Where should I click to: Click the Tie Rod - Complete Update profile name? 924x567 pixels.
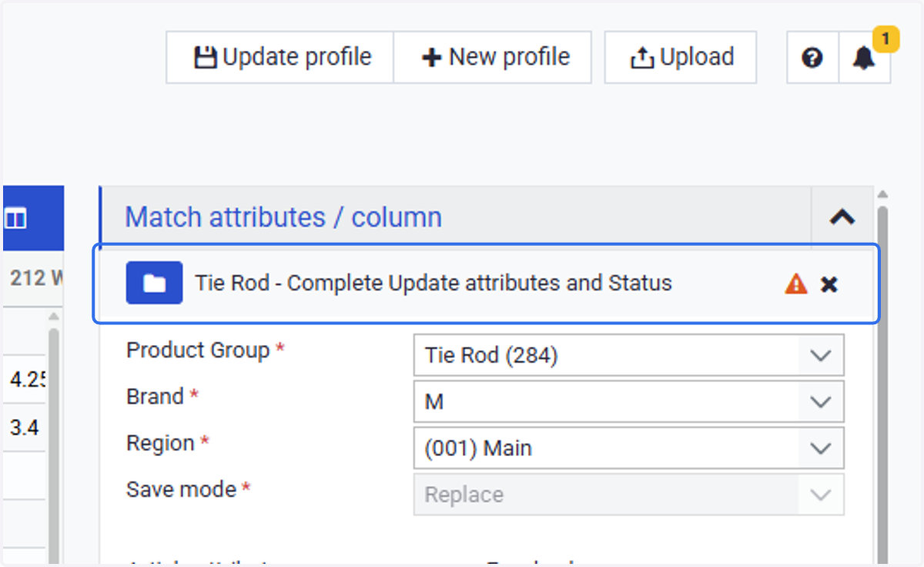pos(434,283)
